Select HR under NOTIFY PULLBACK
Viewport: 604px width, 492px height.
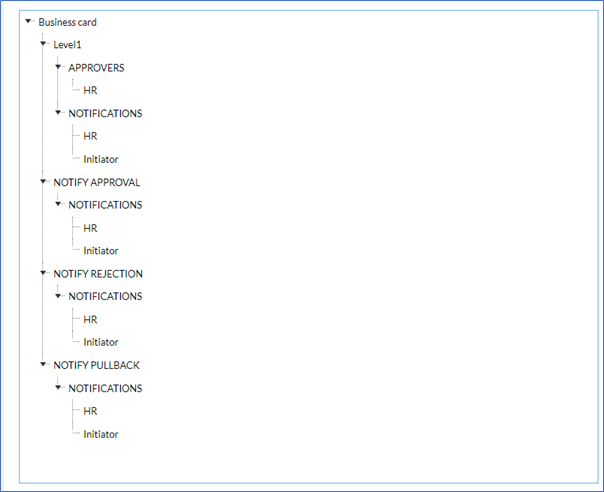[x=90, y=411]
